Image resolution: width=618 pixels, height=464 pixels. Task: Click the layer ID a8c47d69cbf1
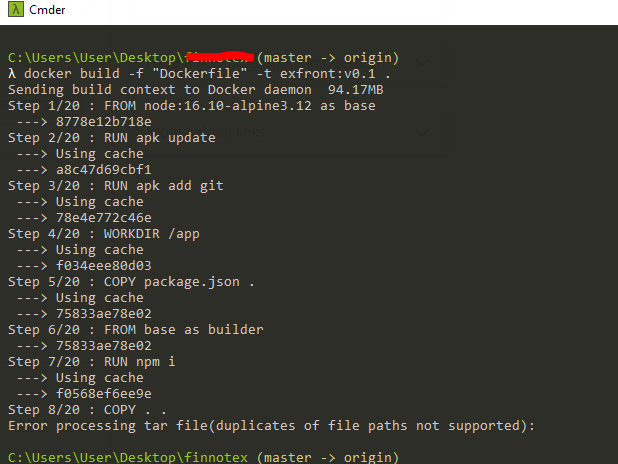[x=104, y=170]
